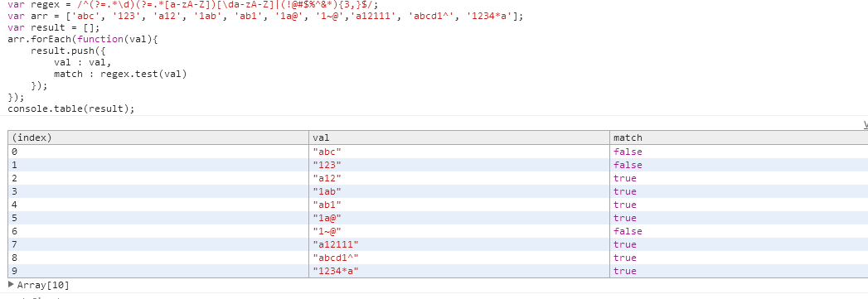The image size is (868, 299).
Task: Click the var arr array definition line
Action: pyautogui.click(x=265, y=16)
